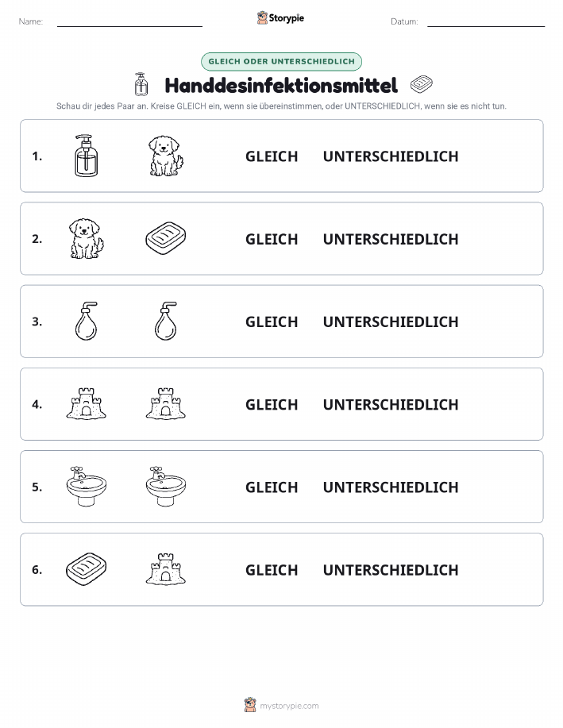Screen dimensions: 563x728
Task: Click the Storypie logo at the top
Action: 280,18
